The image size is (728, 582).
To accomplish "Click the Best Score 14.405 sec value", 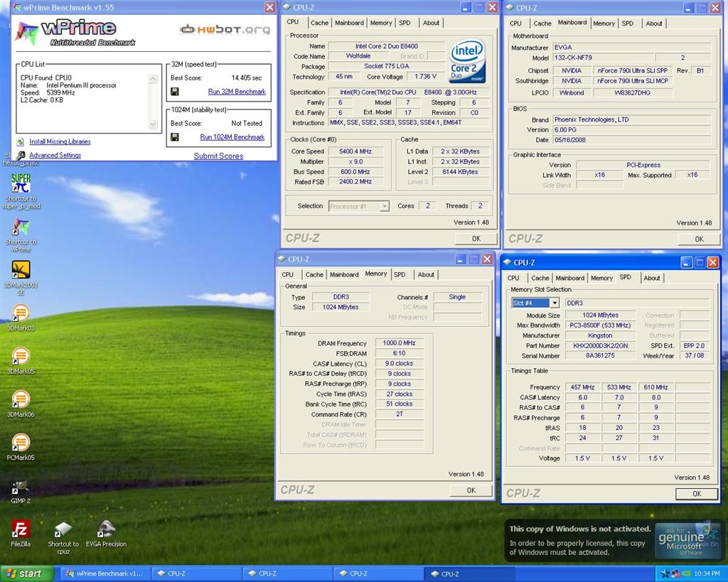I will tap(247, 78).
